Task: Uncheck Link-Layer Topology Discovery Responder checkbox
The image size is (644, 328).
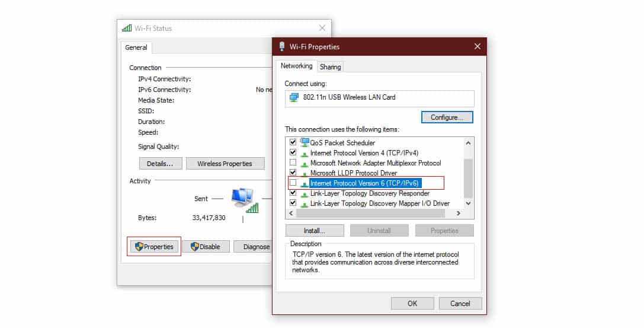Action: 293,192
